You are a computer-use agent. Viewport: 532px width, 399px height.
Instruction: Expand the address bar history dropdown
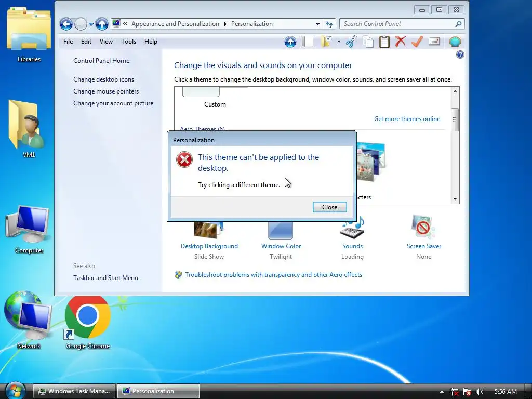pos(317,24)
